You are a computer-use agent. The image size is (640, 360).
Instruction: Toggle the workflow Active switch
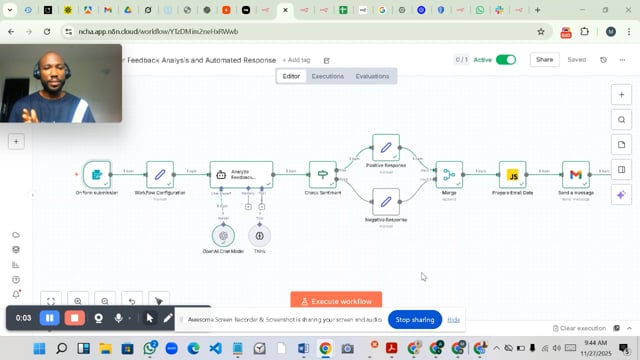(x=506, y=60)
